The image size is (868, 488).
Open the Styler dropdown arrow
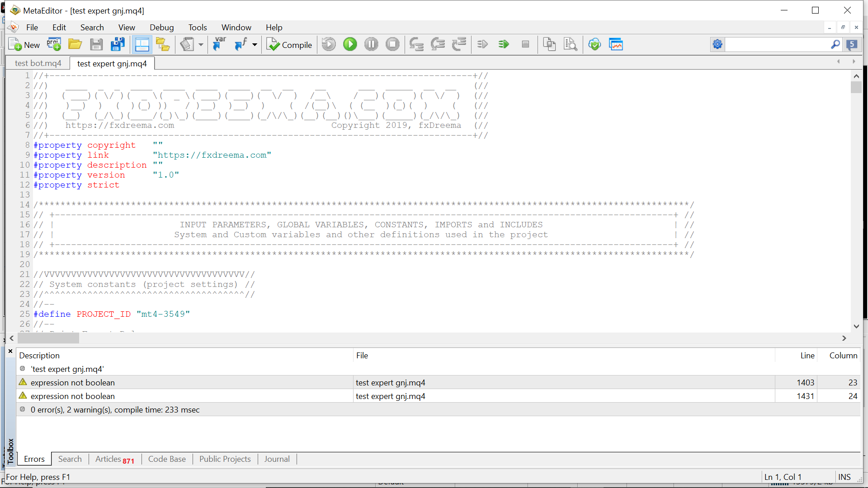click(201, 44)
